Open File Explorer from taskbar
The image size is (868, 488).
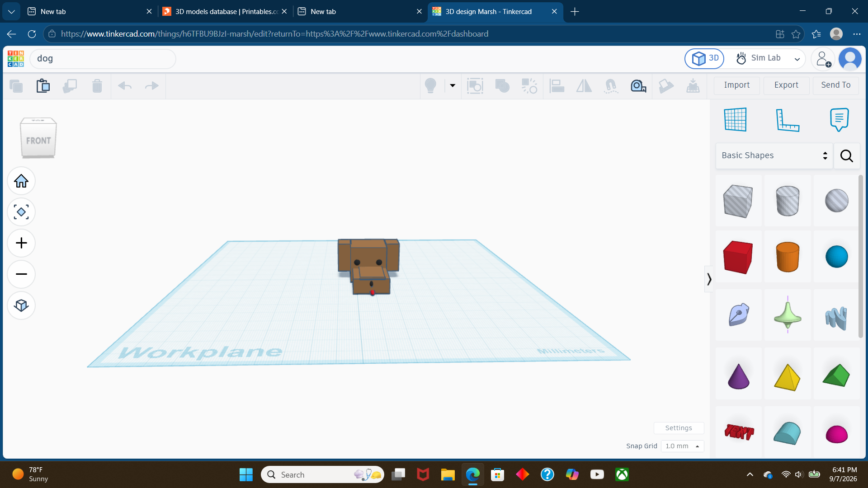click(448, 475)
